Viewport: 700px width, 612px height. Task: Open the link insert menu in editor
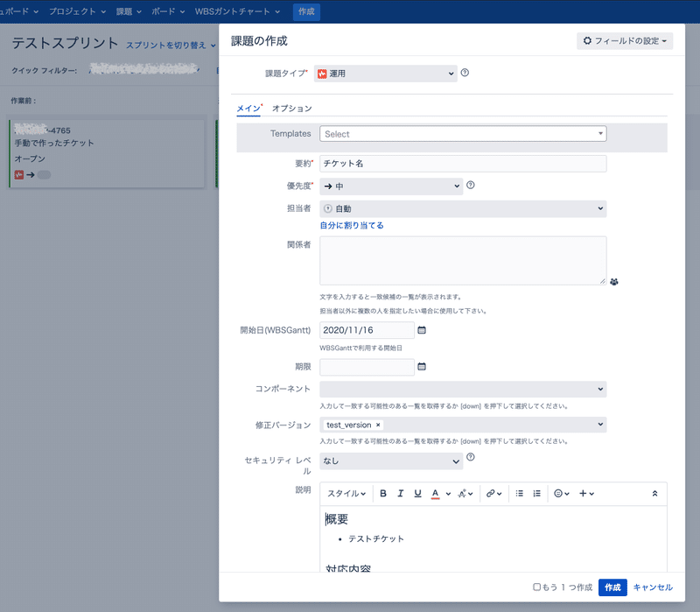point(494,494)
